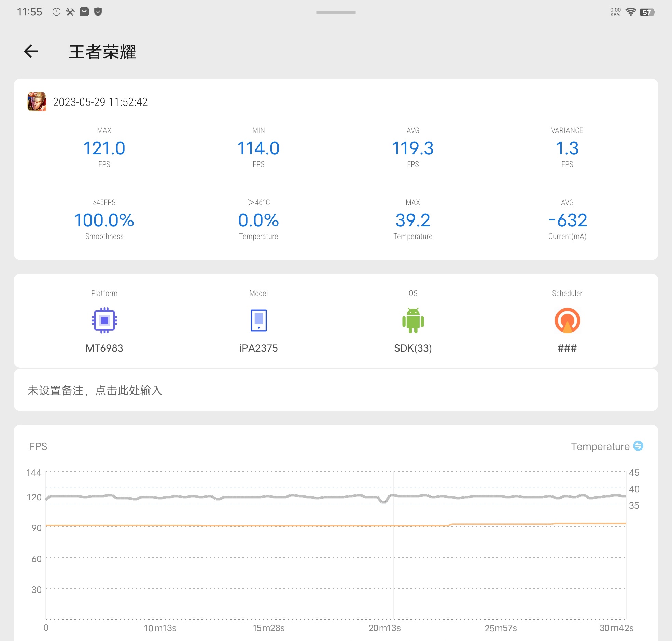Tap the MT6983 platform chip icon
This screenshot has height=641, width=672.
point(104,320)
